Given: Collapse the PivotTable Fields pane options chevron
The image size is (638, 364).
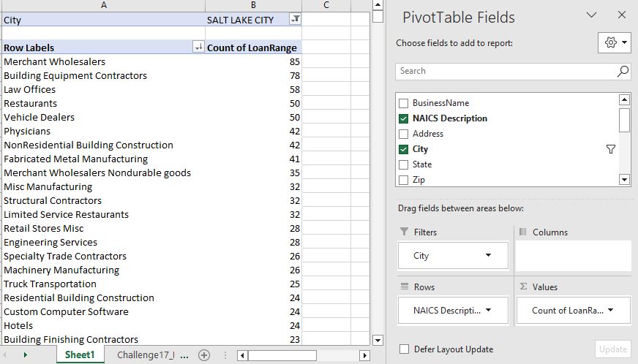Looking at the screenshot, I should [x=591, y=15].
